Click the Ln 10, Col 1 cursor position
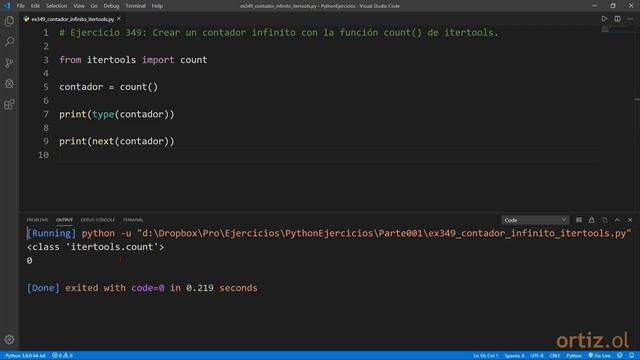 (x=486, y=356)
